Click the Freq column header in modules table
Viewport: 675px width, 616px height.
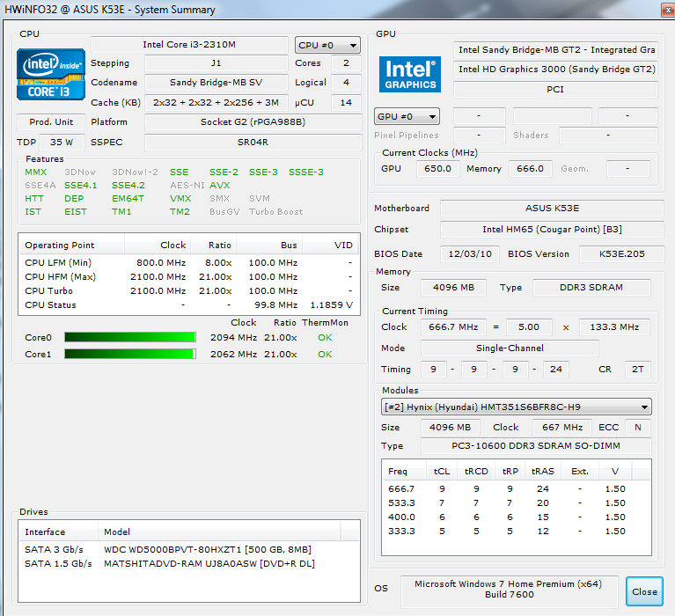coord(405,472)
